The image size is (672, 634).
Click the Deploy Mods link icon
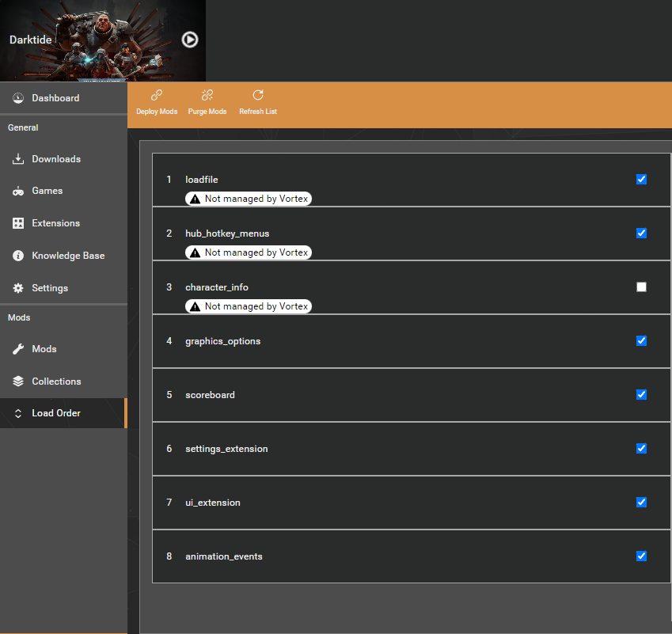click(157, 96)
